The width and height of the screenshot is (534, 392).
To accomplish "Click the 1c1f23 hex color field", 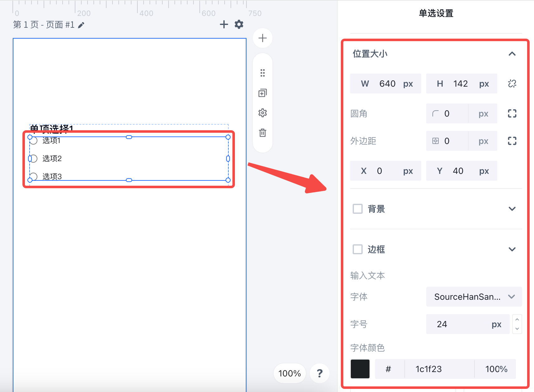I will pos(440,369).
